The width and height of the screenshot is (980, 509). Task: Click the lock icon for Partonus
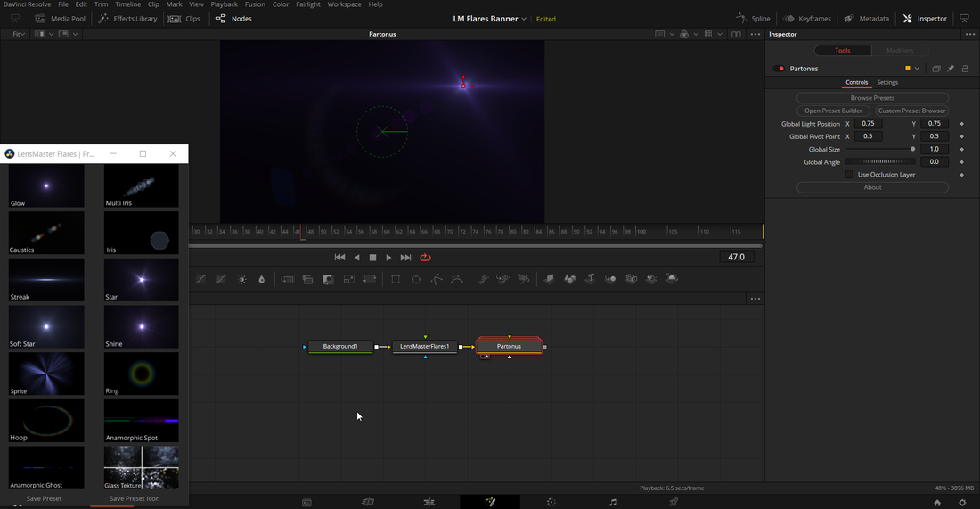965,69
